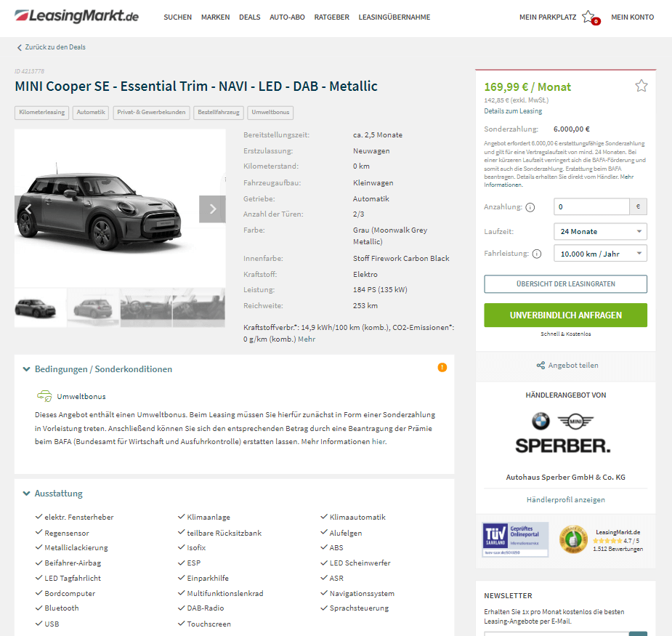The height and width of the screenshot is (636, 672).
Task: Open the AUTO-ABO menu
Action: click(287, 17)
